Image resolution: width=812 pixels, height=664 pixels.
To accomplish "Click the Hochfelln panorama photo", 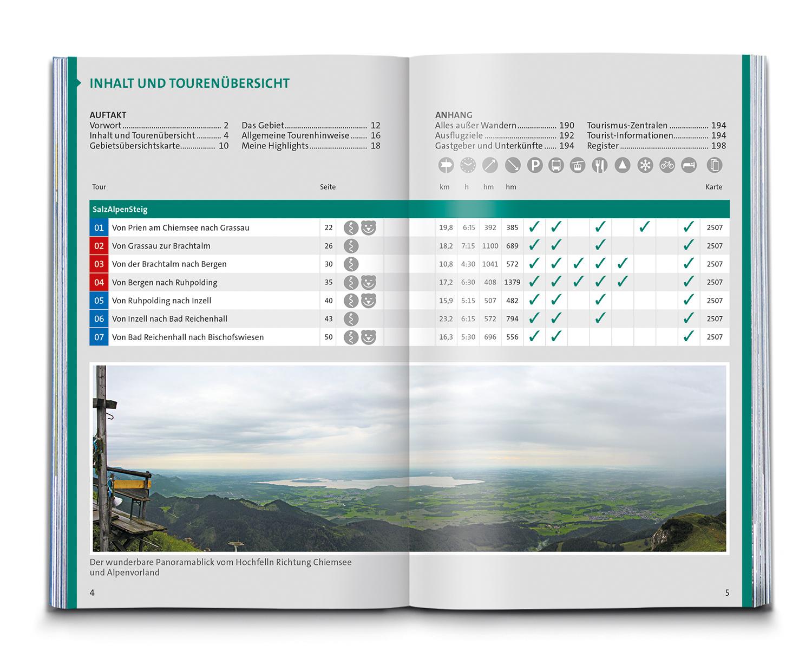I will click(x=409, y=458).
